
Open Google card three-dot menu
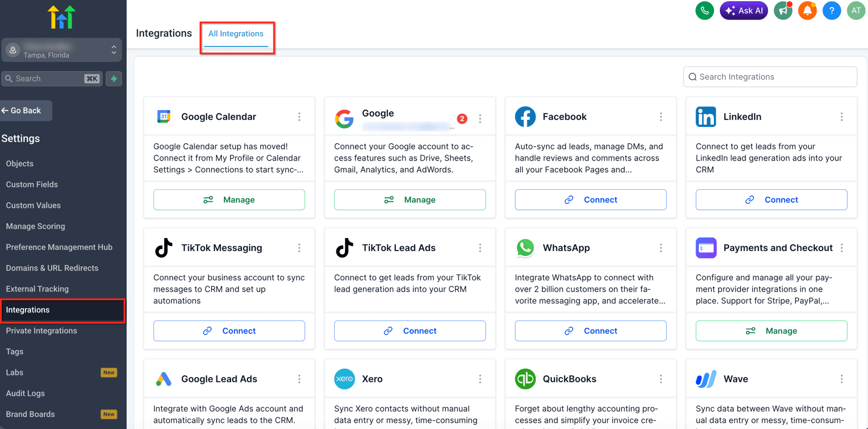click(x=480, y=118)
